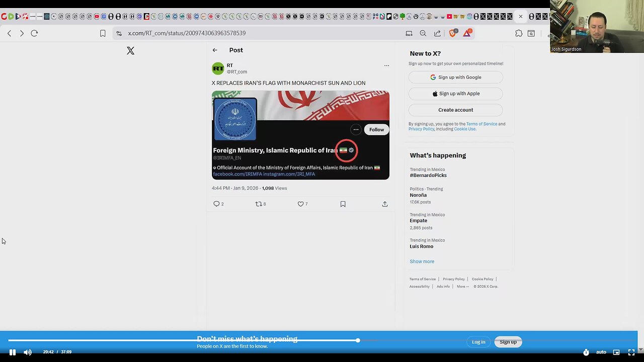Open Privacy Policy link in signup text

(421, 129)
